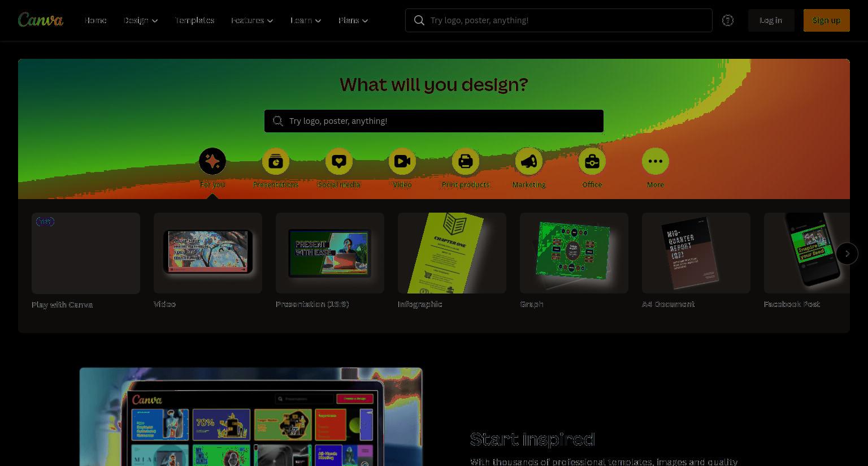Image resolution: width=868 pixels, height=466 pixels.
Task: Expand the Learn dropdown
Action: (x=306, y=20)
